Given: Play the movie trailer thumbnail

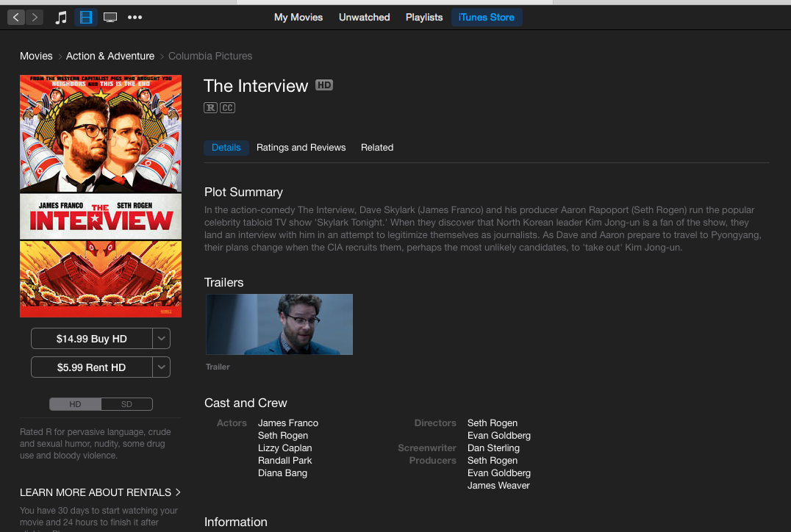Looking at the screenshot, I should 279,324.
